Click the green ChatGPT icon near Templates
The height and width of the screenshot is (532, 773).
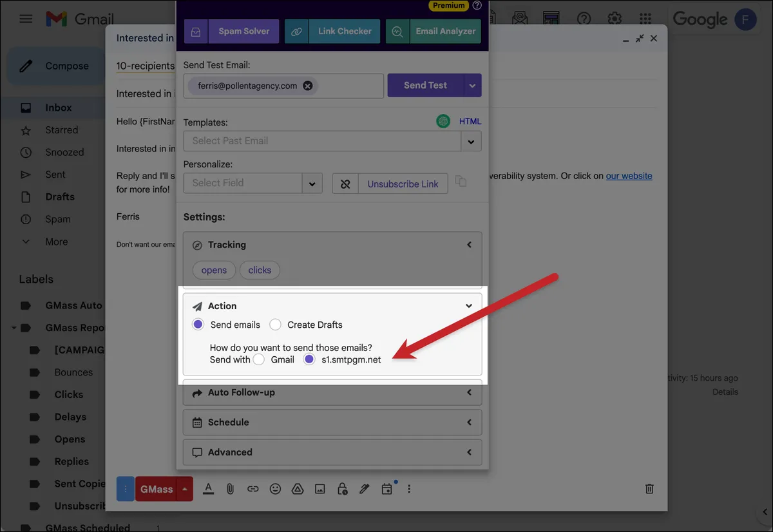click(443, 121)
